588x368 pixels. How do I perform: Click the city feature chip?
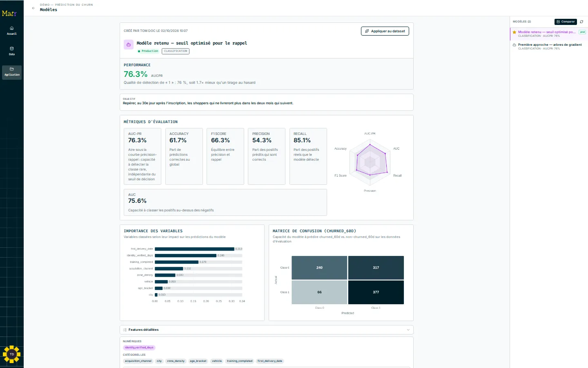pyautogui.click(x=159, y=361)
